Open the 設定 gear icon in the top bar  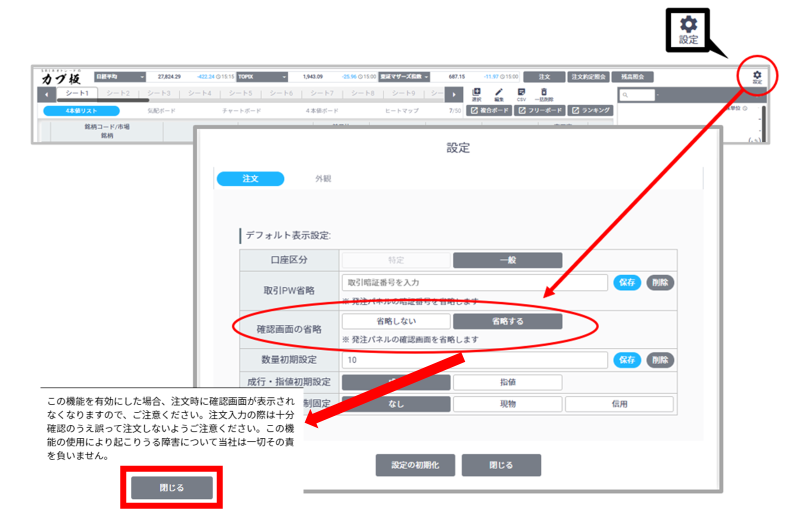757,76
